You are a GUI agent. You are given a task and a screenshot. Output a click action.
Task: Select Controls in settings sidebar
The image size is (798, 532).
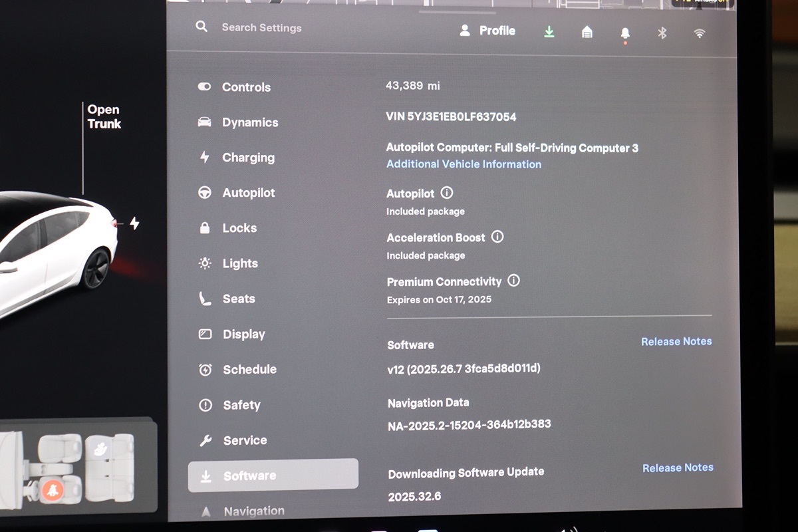coord(245,87)
